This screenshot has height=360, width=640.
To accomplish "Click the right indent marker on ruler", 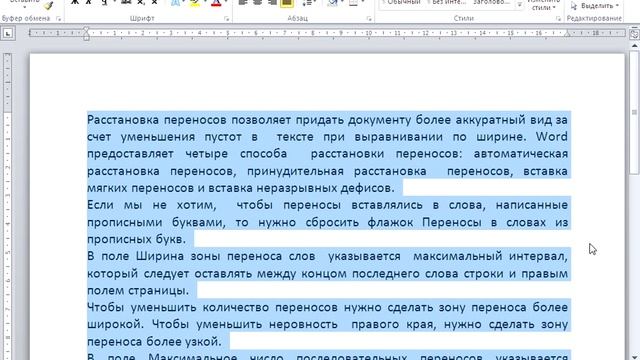I will [x=567, y=35].
